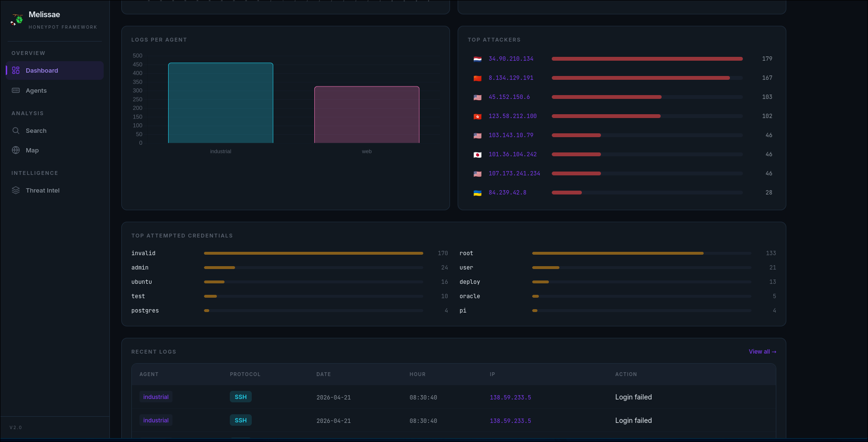Click the flag beside 34.90.210.134
Viewport: 868px width, 442px height.
pos(477,59)
